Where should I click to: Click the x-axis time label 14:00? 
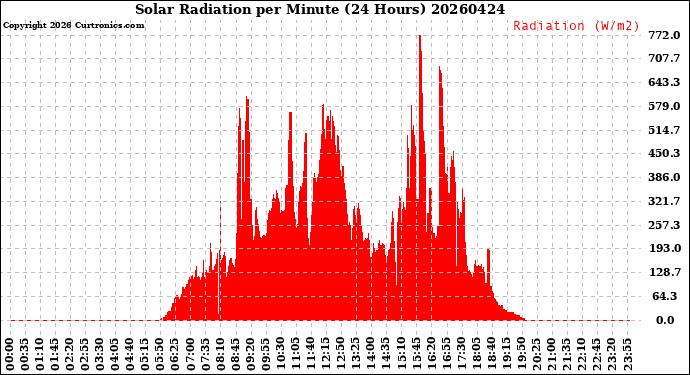(x=372, y=355)
